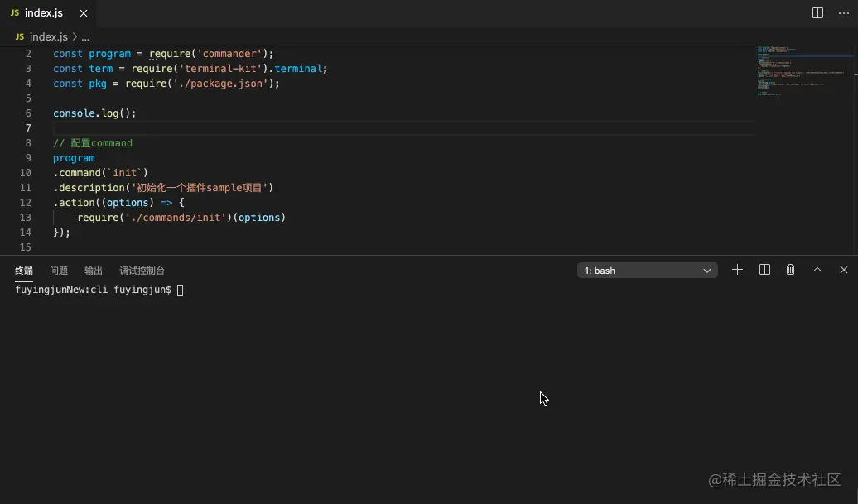Switch to the 输出 panel tab

93,270
